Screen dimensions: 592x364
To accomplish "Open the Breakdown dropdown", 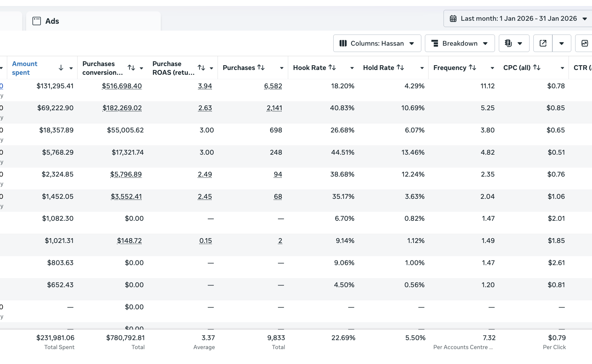I will tap(459, 44).
